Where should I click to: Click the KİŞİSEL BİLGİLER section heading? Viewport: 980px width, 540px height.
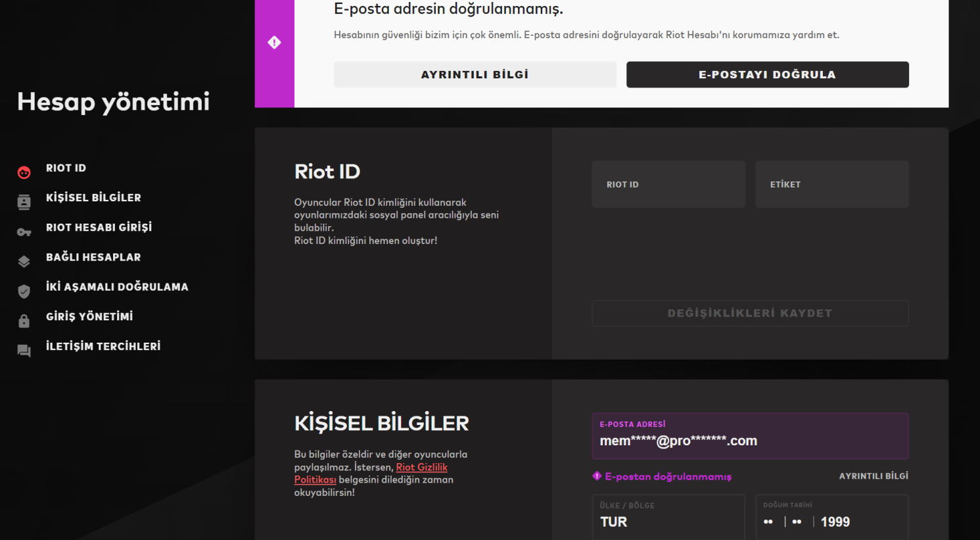tap(381, 423)
